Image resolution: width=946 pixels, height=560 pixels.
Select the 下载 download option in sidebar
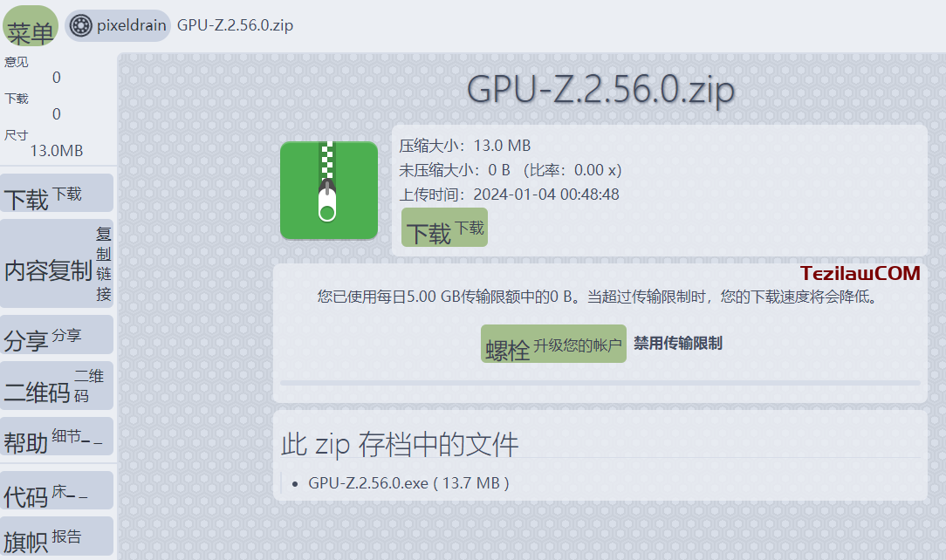click(57, 192)
